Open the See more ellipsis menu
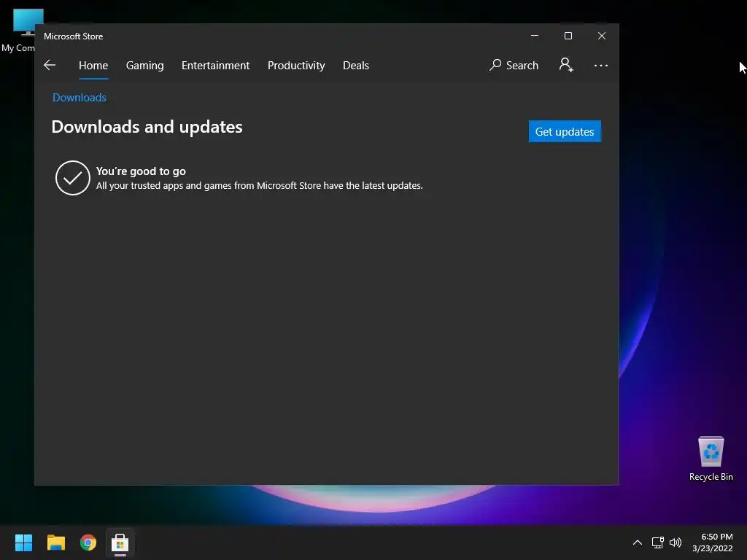The height and width of the screenshot is (560, 747). 601,65
